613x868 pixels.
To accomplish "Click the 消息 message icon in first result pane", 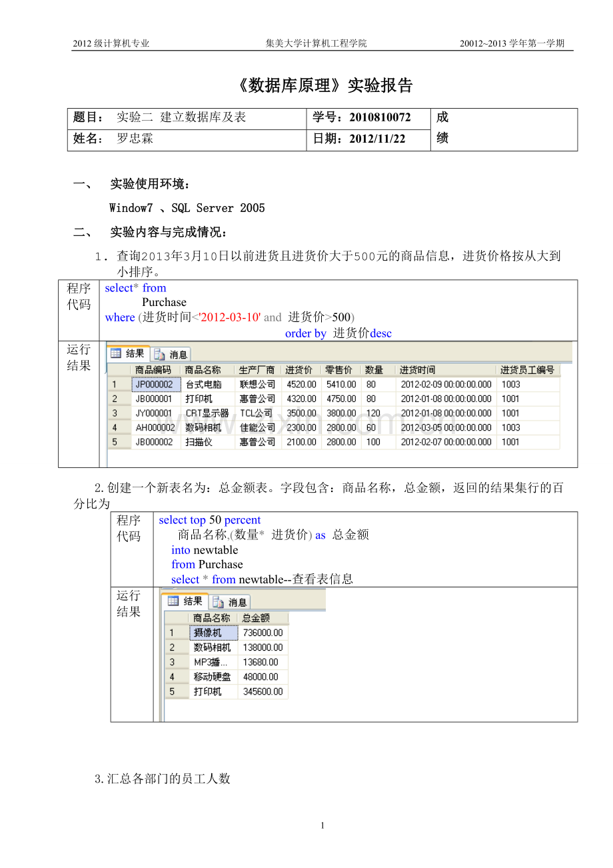I will pos(160,354).
